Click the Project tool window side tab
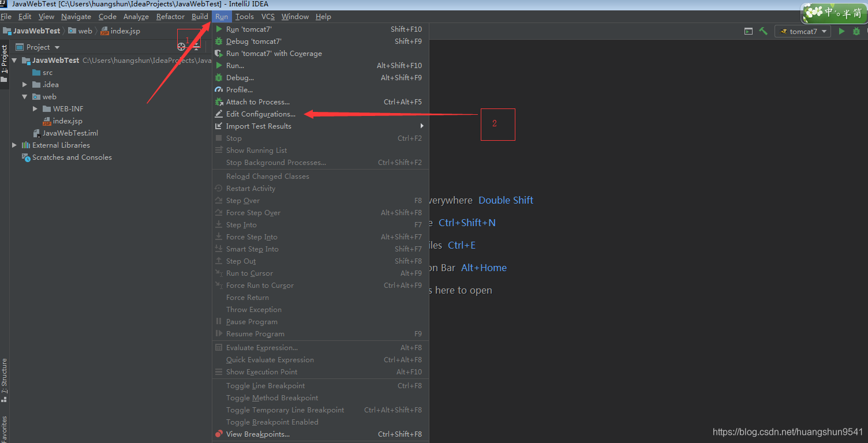Image resolution: width=868 pixels, height=443 pixels. [5, 63]
